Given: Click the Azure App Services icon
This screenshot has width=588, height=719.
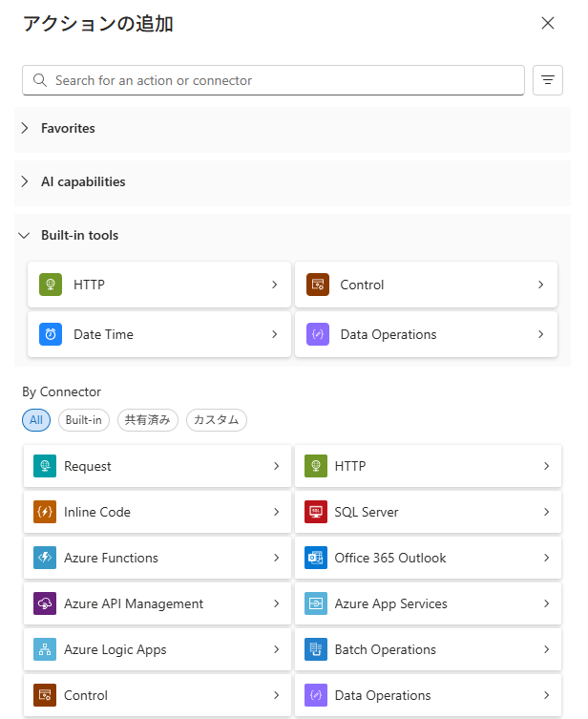Looking at the screenshot, I should click(x=316, y=603).
